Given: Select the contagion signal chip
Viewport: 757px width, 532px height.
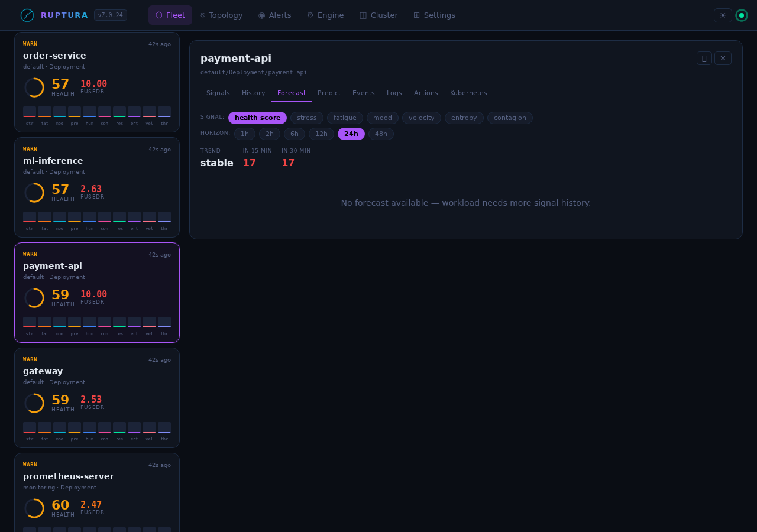Looking at the screenshot, I should point(510,118).
